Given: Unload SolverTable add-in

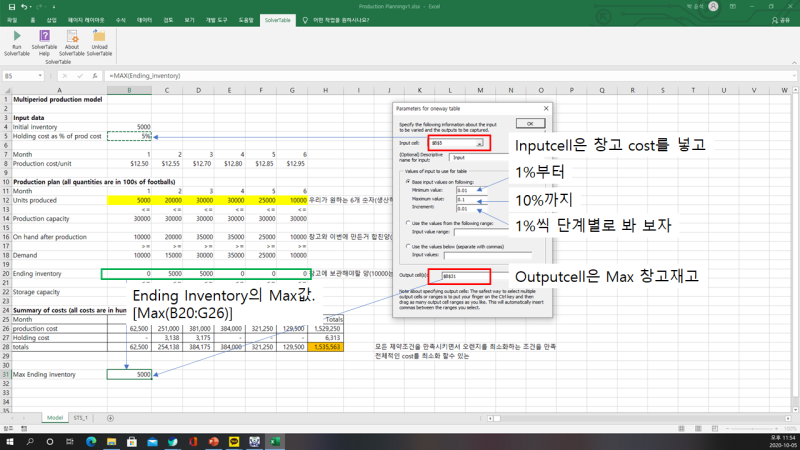Looking at the screenshot, I should coord(99,43).
